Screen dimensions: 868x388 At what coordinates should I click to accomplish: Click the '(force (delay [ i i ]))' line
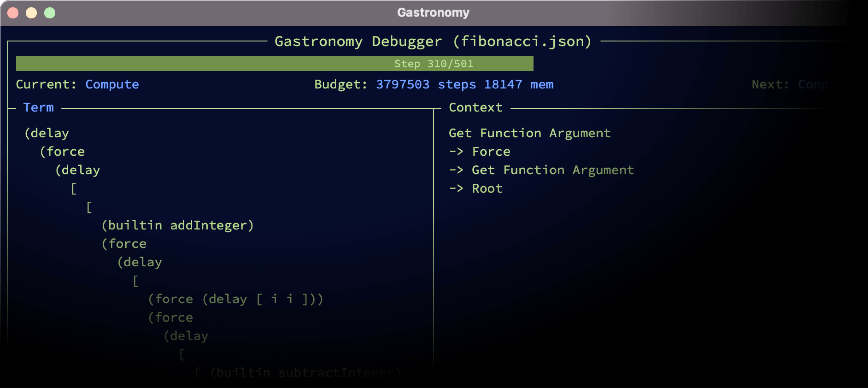236,299
